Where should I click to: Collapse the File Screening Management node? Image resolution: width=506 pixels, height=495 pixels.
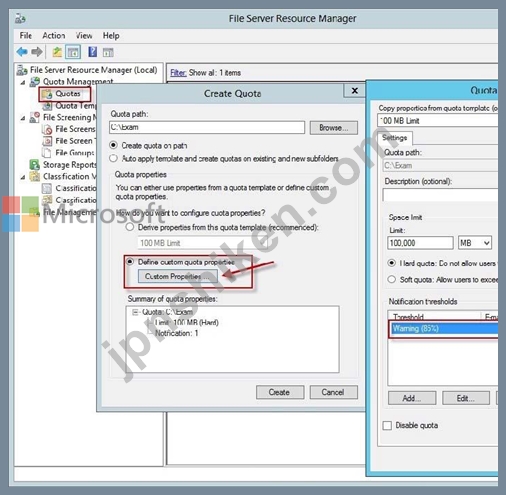pyautogui.click(x=23, y=118)
